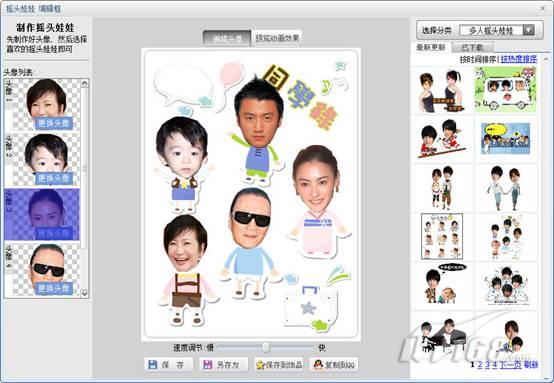Click template panel scroll up arrow

pos(546,59)
